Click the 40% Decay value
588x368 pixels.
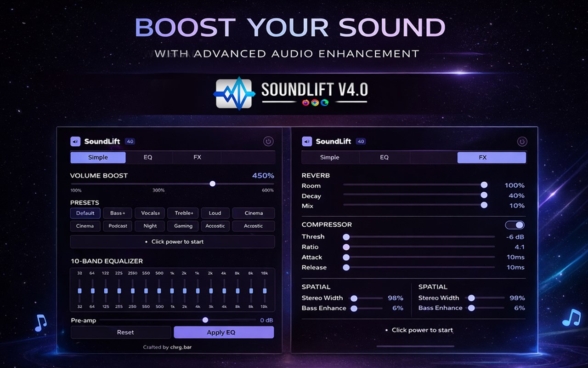[517, 195]
